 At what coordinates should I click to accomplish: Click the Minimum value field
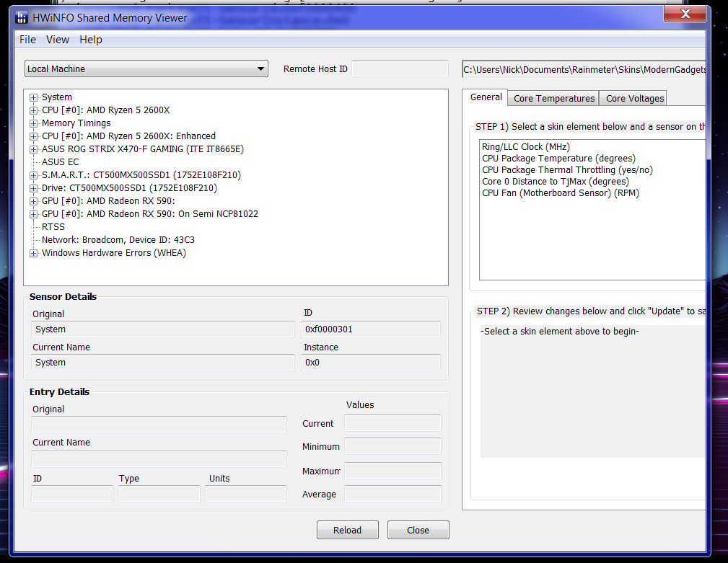pos(392,446)
